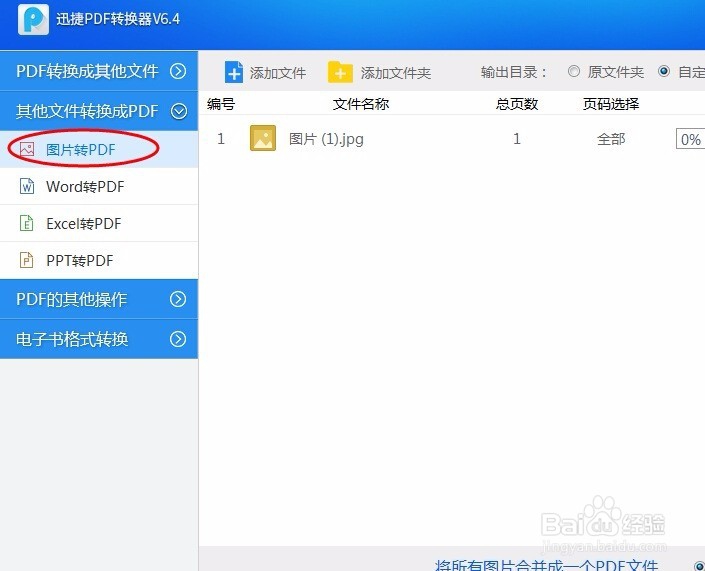Select the 原文件夹 output radio button
This screenshot has height=571, width=705.
(x=574, y=71)
